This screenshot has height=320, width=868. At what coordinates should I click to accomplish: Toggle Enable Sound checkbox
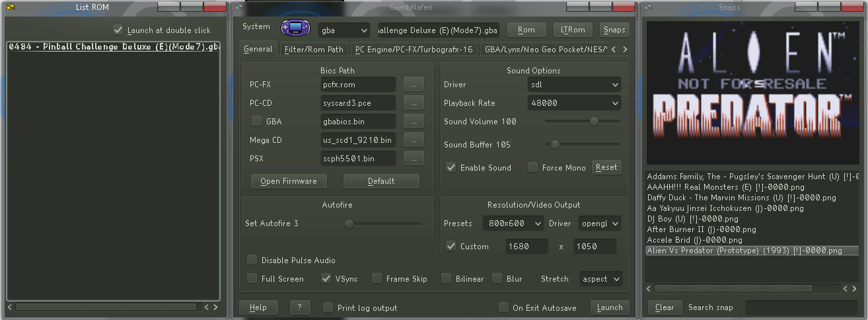(451, 167)
